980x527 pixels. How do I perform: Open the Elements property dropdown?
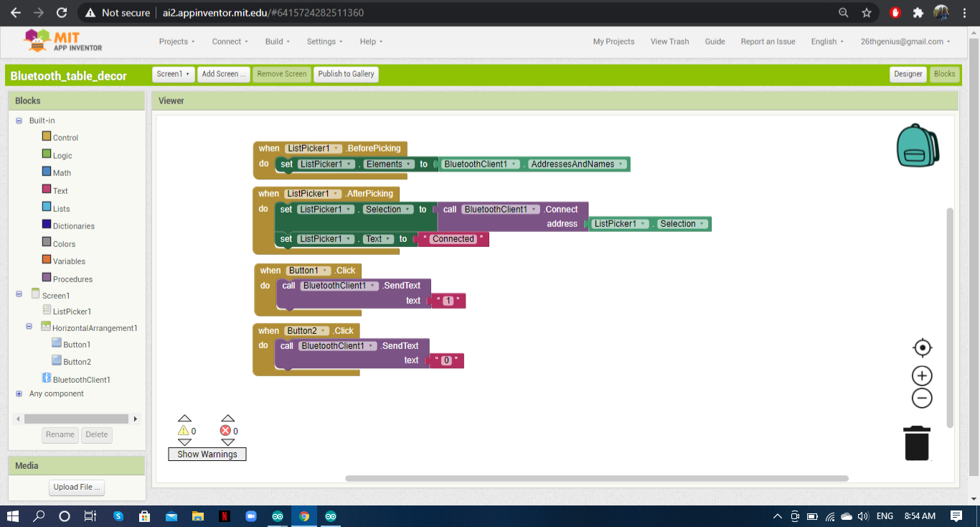[388, 164]
